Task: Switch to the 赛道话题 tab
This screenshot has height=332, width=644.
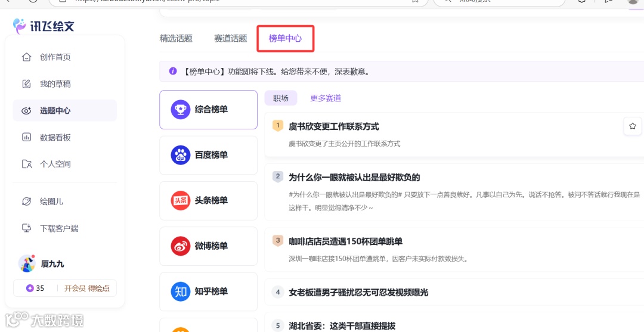Action: (230, 39)
